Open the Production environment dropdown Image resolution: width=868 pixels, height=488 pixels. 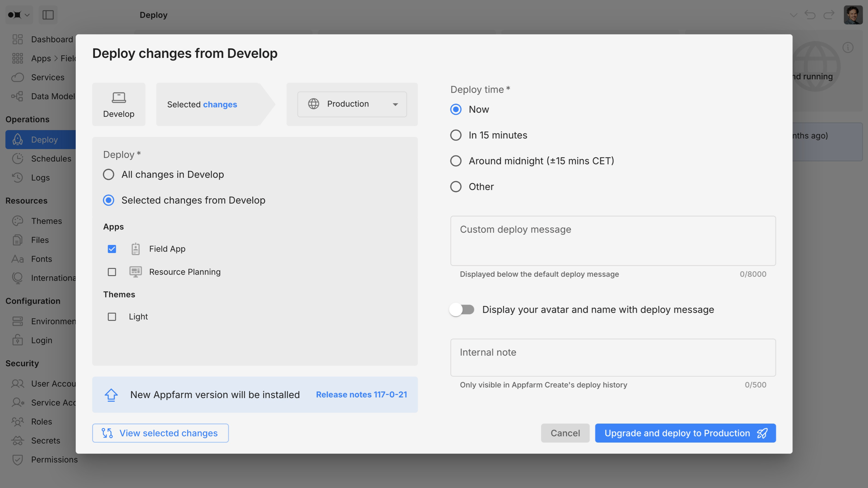tap(352, 104)
